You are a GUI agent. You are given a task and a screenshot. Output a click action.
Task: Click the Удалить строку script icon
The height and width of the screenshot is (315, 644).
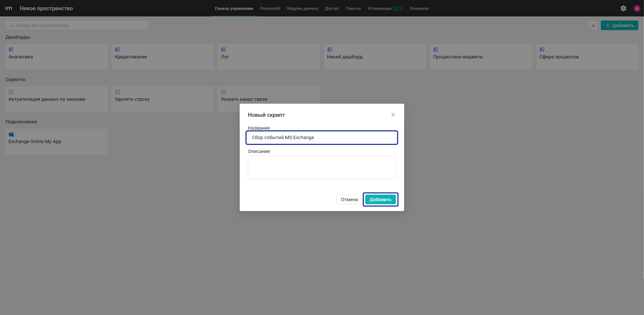(118, 92)
